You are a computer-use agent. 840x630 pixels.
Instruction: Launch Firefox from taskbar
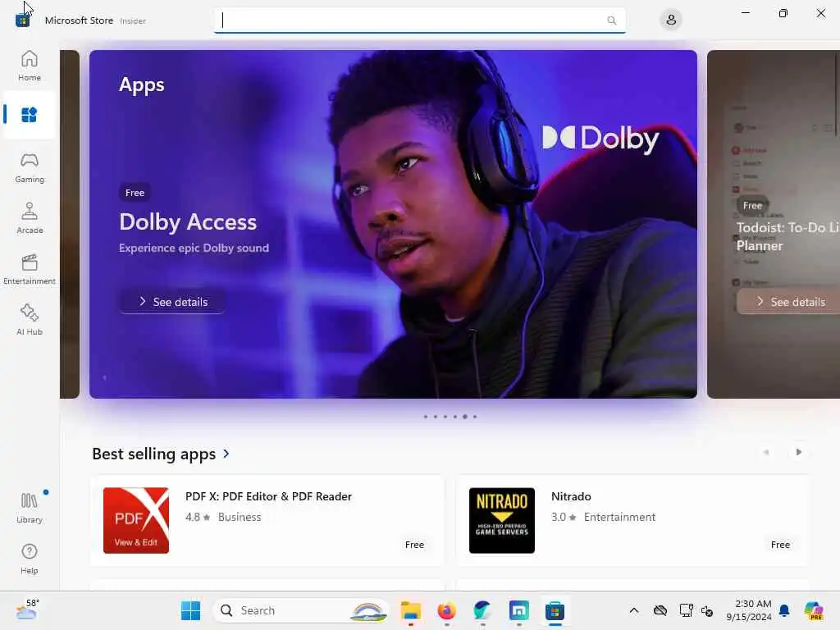coord(447,610)
